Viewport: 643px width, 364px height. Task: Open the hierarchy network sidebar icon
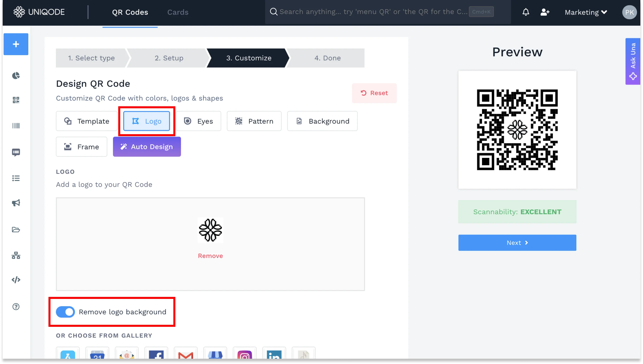(16, 255)
